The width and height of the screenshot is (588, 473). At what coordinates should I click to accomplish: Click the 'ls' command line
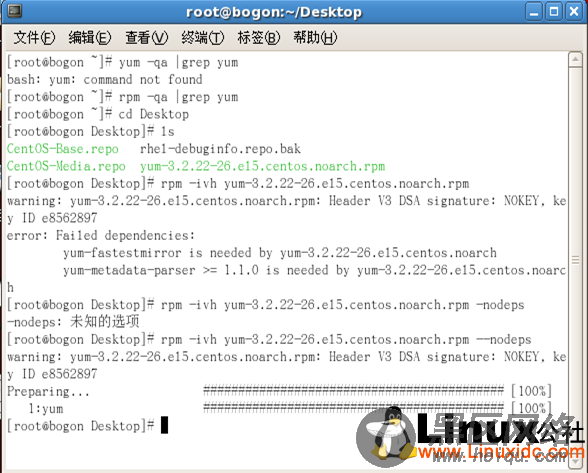tap(91, 132)
